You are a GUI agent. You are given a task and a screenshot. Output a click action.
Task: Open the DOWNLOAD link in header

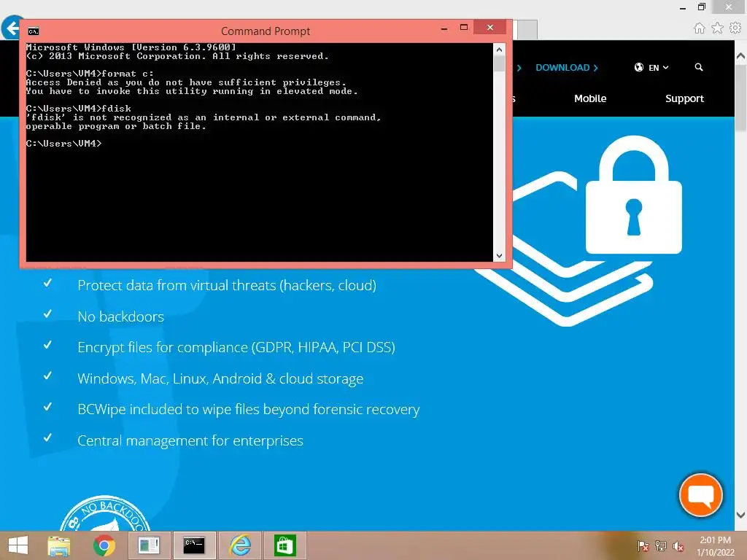point(566,68)
